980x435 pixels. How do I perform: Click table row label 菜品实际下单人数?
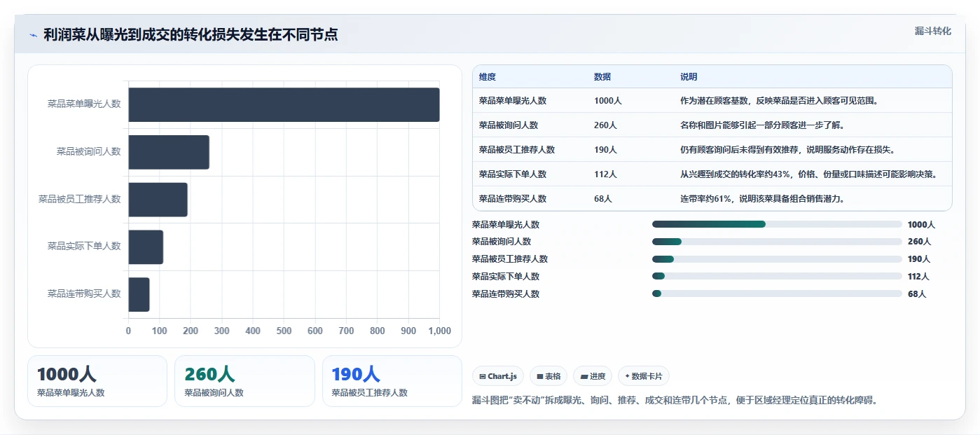[513, 174]
